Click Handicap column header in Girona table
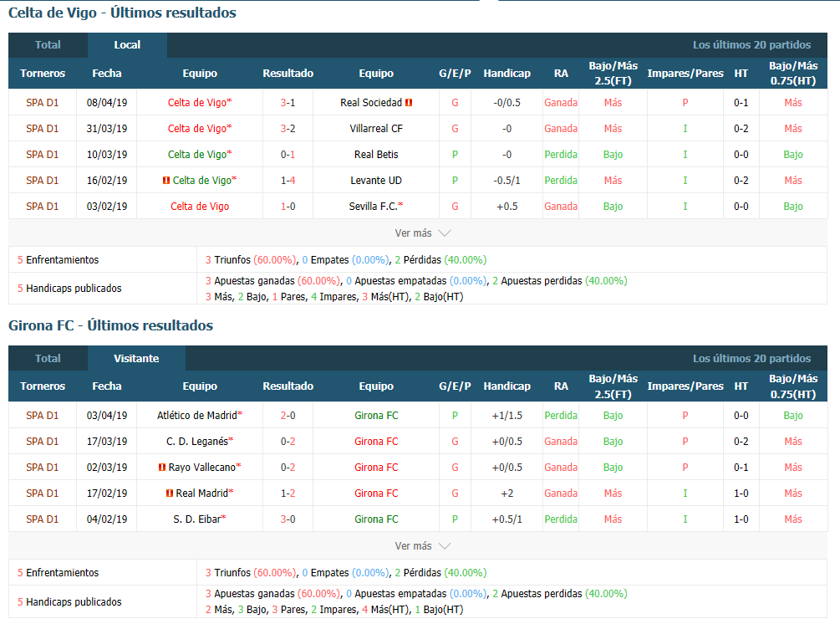Image resolution: width=840 pixels, height=624 pixels. 507,386
